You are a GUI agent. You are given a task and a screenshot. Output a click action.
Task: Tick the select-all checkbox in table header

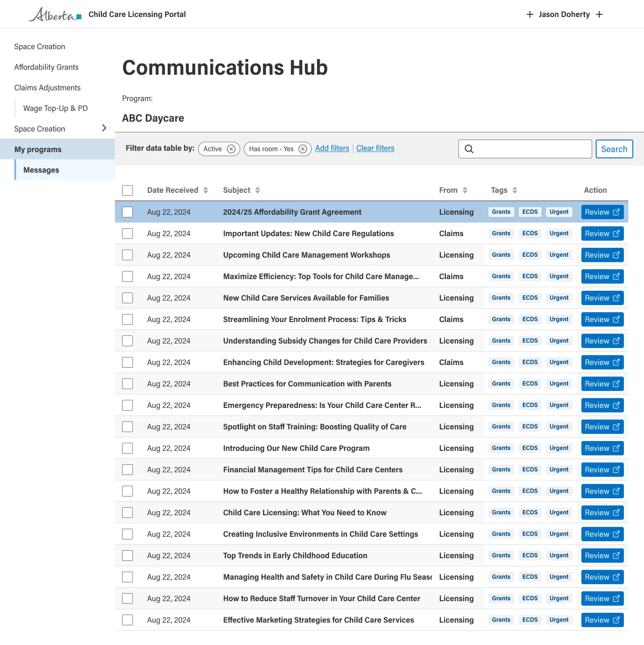click(x=127, y=191)
